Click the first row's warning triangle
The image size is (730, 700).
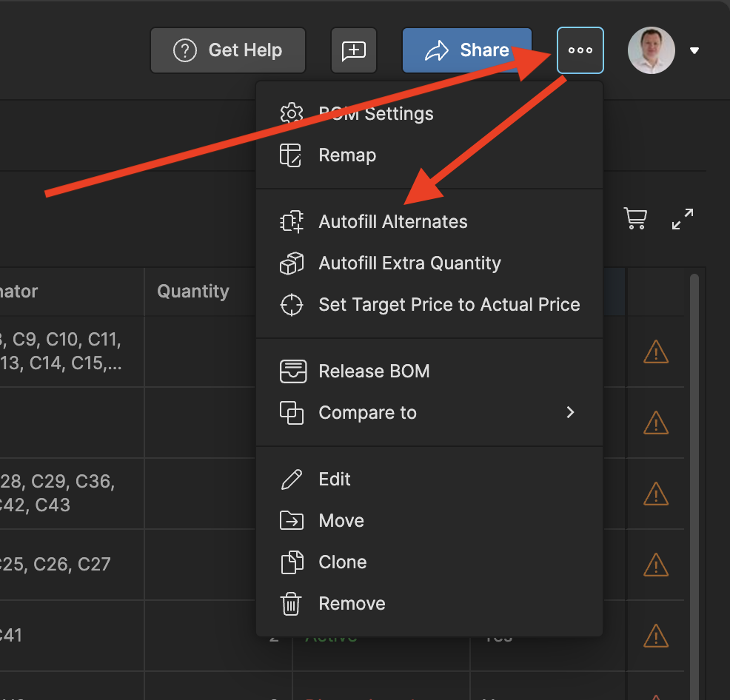point(656,352)
